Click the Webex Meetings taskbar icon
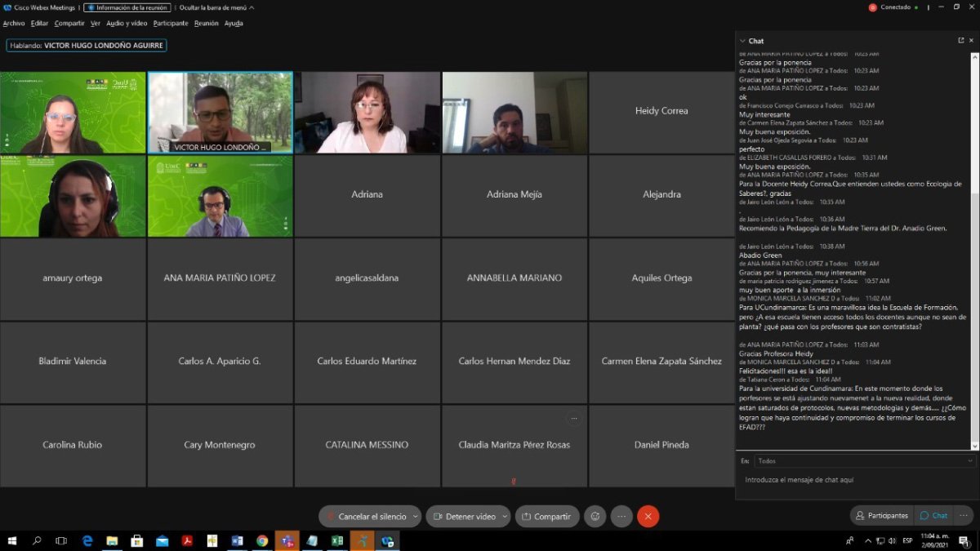Viewport: 980px width, 551px height. click(387, 540)
